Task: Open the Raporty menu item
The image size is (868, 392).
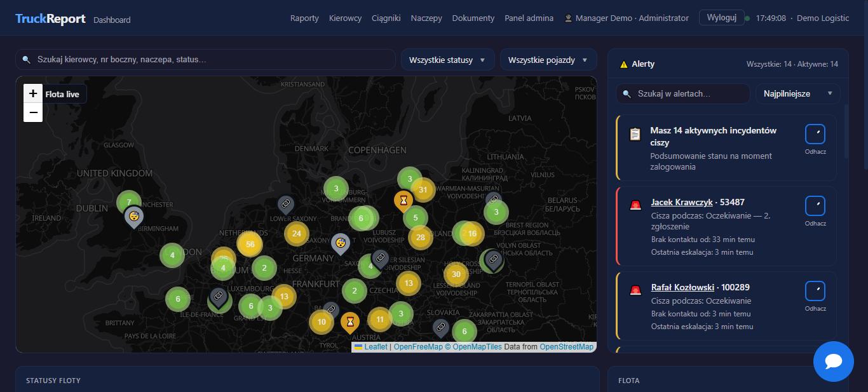Action: (304, 18)
